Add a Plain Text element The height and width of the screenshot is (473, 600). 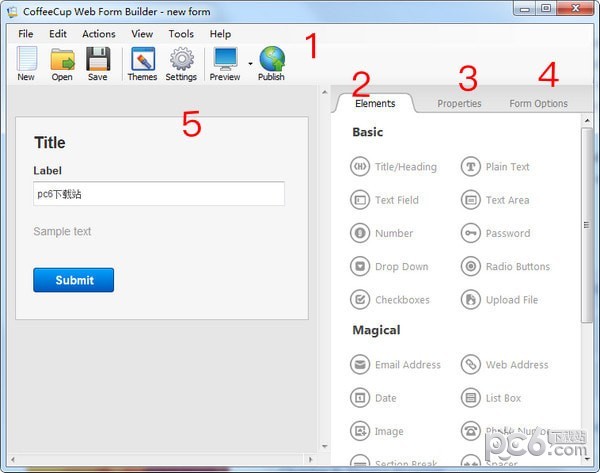point(495,167)
